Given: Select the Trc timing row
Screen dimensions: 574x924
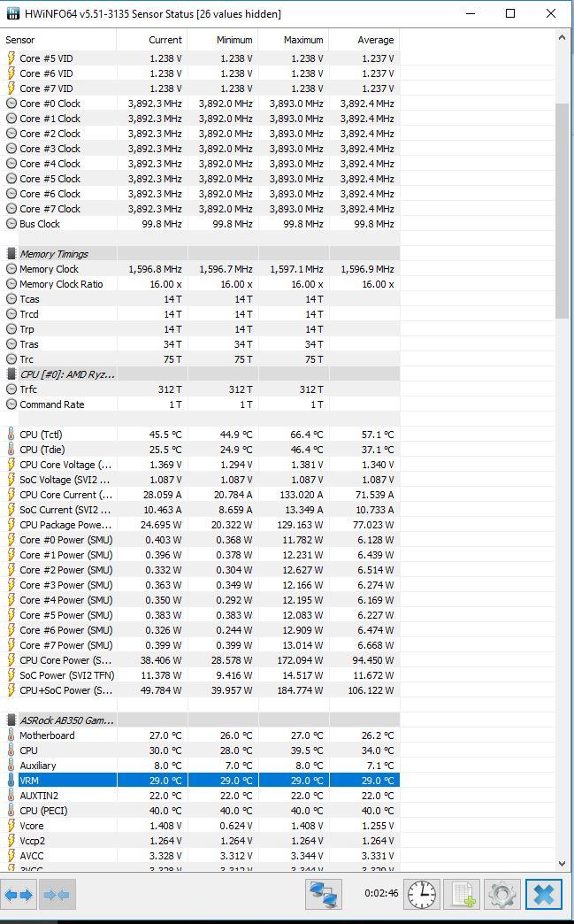Looking at the screenshot, I should click(x=200, y=359).
